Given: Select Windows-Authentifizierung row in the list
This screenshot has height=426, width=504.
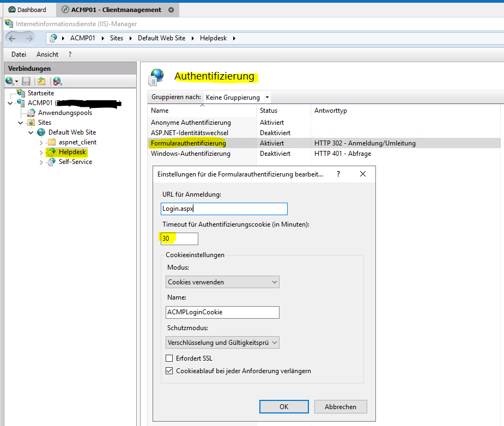Looking at the screenshot, I should coord(191,154).
